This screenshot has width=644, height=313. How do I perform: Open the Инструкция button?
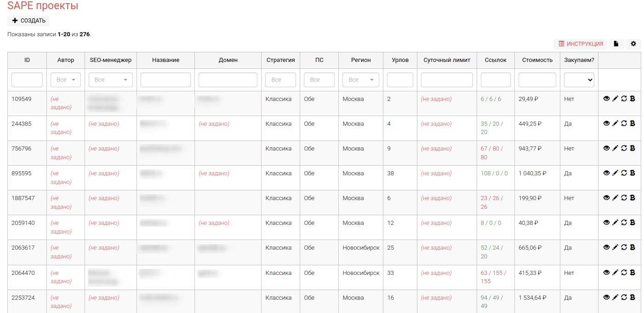point(580,44)
